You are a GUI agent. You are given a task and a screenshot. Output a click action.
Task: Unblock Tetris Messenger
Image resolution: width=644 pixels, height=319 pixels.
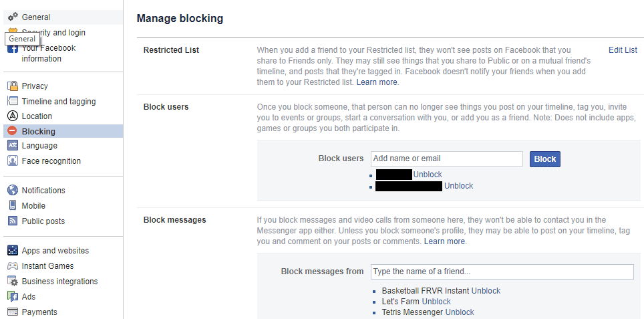click(460, 312)
